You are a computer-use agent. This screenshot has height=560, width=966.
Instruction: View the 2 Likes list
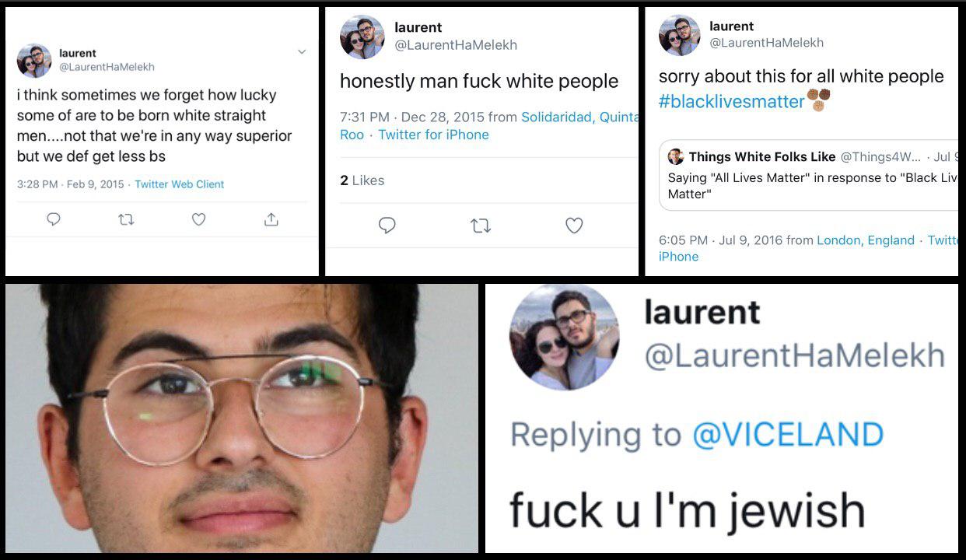pos(362,180)
